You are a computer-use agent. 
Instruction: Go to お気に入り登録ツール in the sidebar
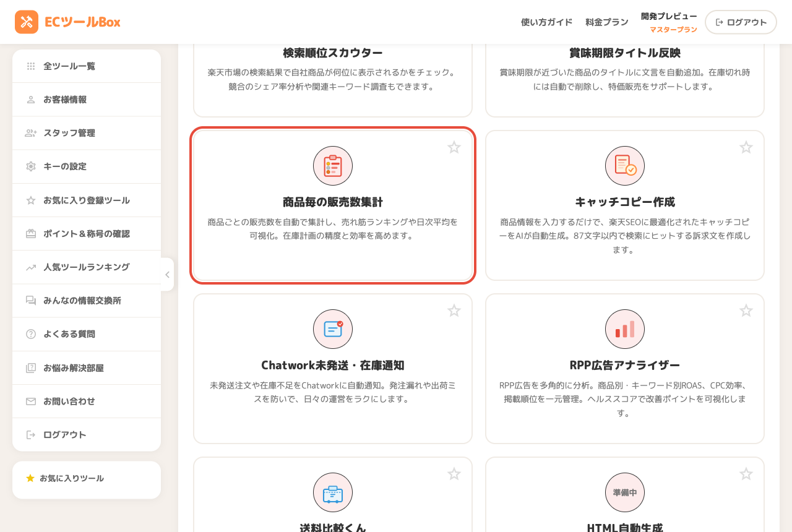tap(87, 200)
